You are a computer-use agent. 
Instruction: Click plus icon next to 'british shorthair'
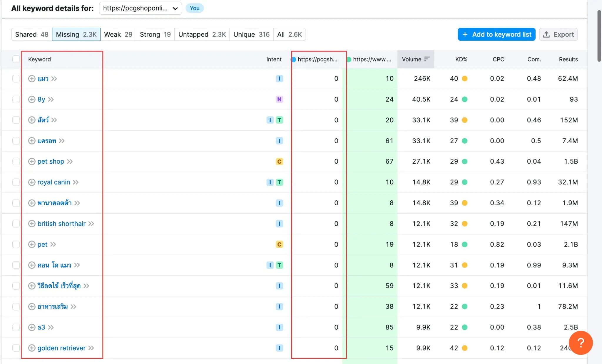tap(32, 224)
